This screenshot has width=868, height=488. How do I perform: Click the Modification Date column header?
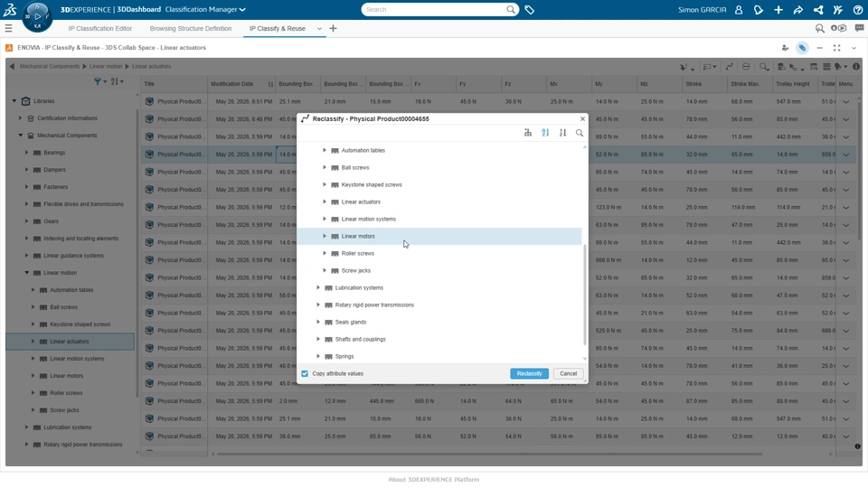pyautogui.click(x=241, y=84)
